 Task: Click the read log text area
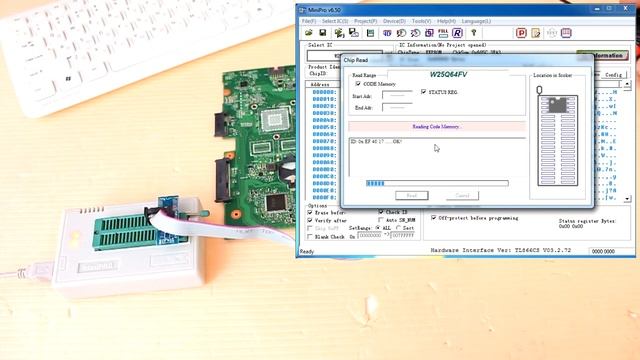click(437, 157)
